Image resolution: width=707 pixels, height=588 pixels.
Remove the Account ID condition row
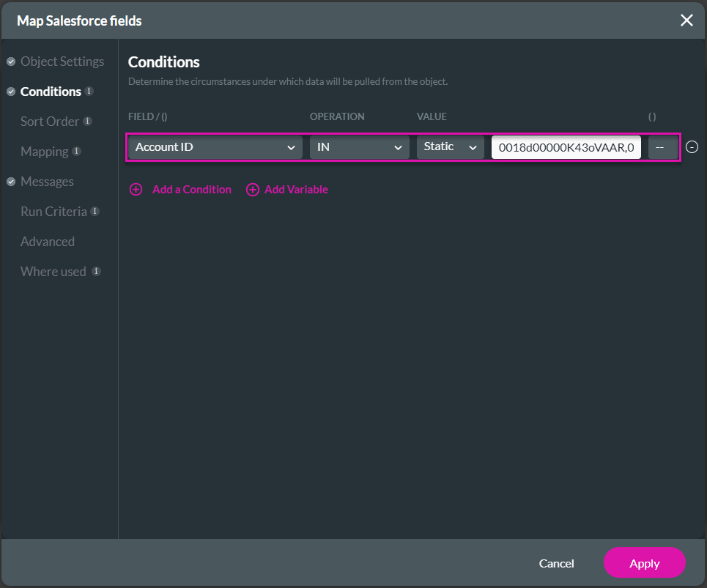point(692,146)
